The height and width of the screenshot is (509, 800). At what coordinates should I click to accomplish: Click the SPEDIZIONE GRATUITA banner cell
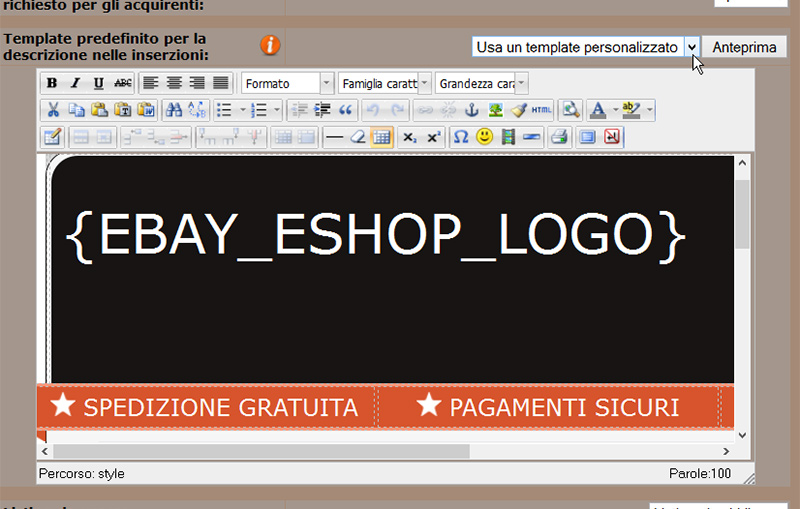coord(206,406)
